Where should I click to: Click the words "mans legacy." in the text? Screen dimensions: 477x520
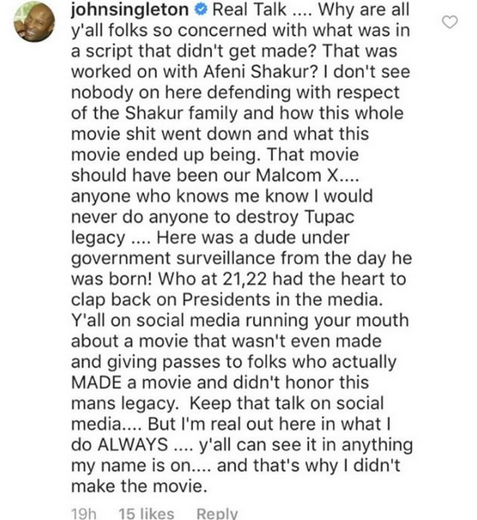pos(125,404)
